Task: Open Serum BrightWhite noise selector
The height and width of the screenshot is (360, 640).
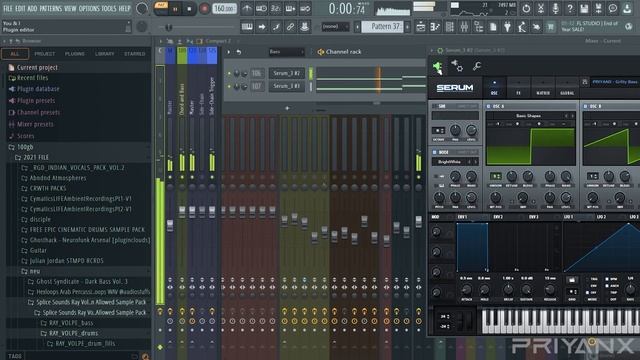Action: pos(455,162)
